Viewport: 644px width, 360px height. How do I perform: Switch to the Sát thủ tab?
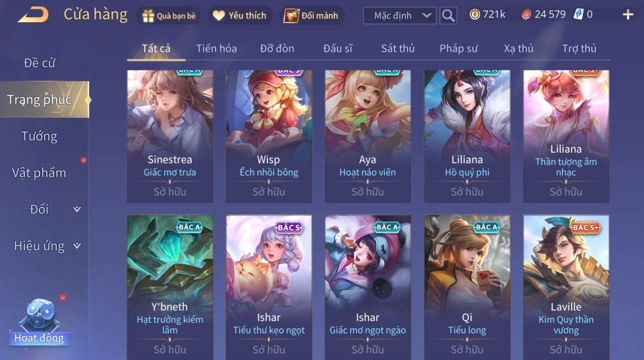tap(398, 48)
